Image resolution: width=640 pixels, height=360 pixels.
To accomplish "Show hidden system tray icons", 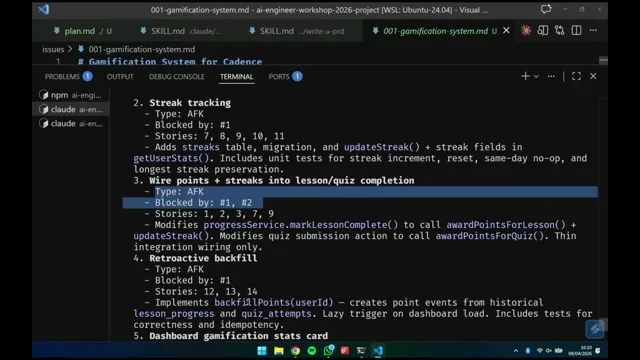I will pos(516,351).
